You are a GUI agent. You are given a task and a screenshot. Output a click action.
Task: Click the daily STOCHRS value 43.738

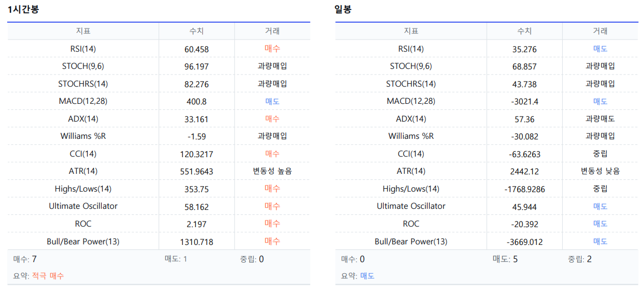coord(524,84)
